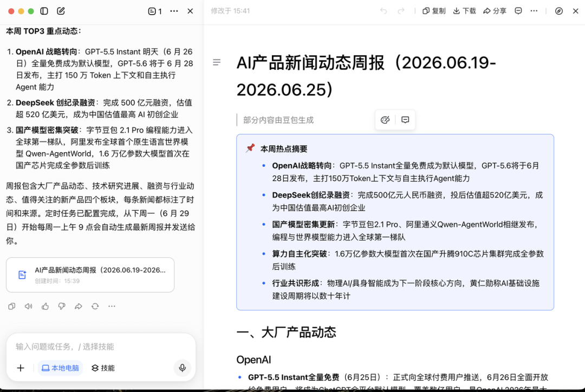Screen dimensions: 585x392
Task: Read the response aloud with speaker icon
Action: click(28, 306)
